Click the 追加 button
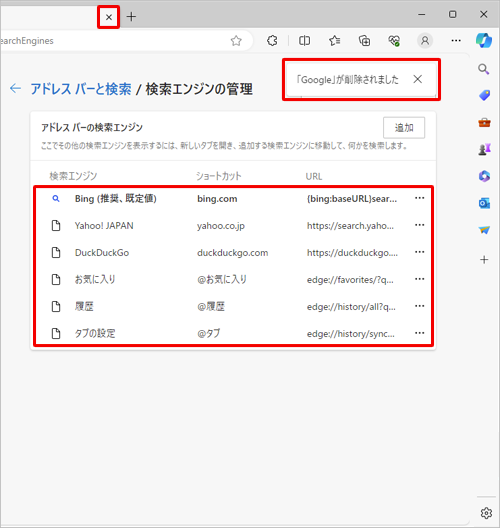The width and height of the screenshot is (500, 528). click(x=404, y=128)
